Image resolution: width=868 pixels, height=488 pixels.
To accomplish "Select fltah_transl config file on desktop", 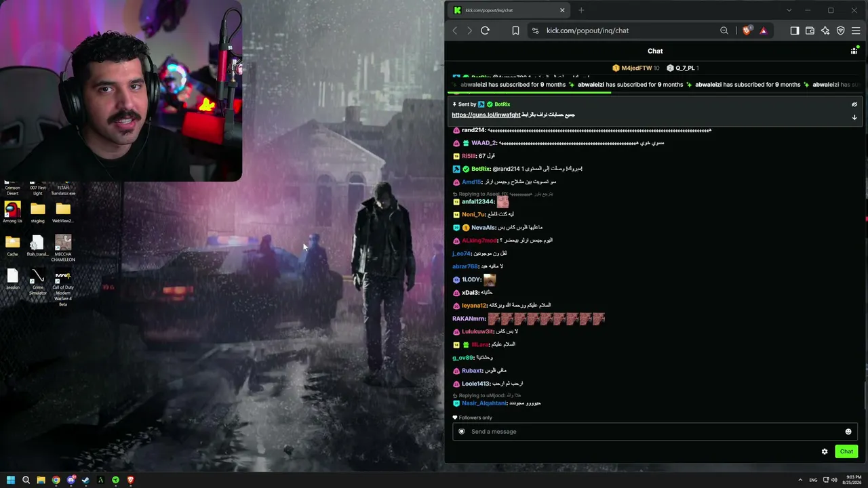I will coord(38,246).
